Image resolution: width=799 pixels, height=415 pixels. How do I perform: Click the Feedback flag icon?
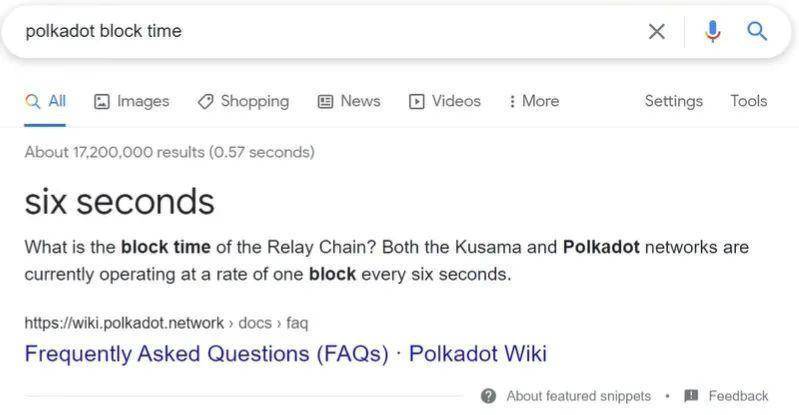click(691, 395)
